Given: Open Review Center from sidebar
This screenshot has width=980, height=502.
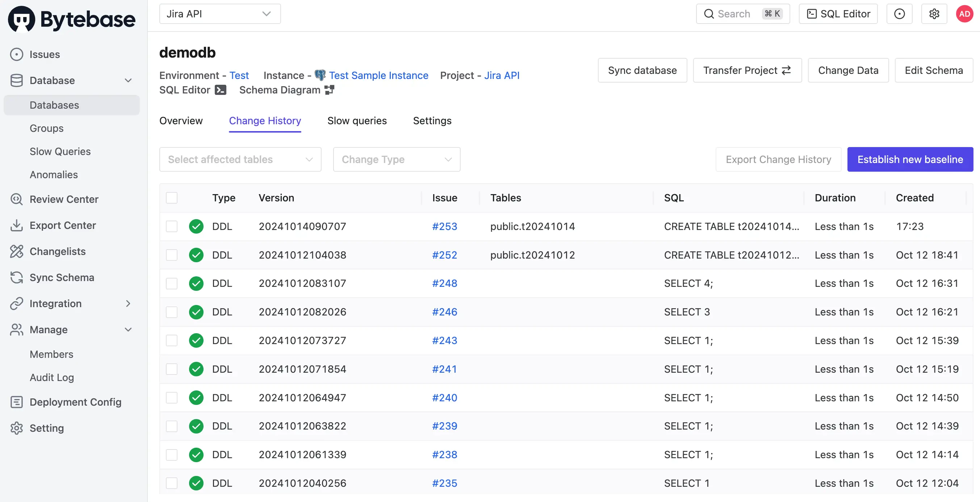Looking at the screenshot, I should (x=64, y=199).
